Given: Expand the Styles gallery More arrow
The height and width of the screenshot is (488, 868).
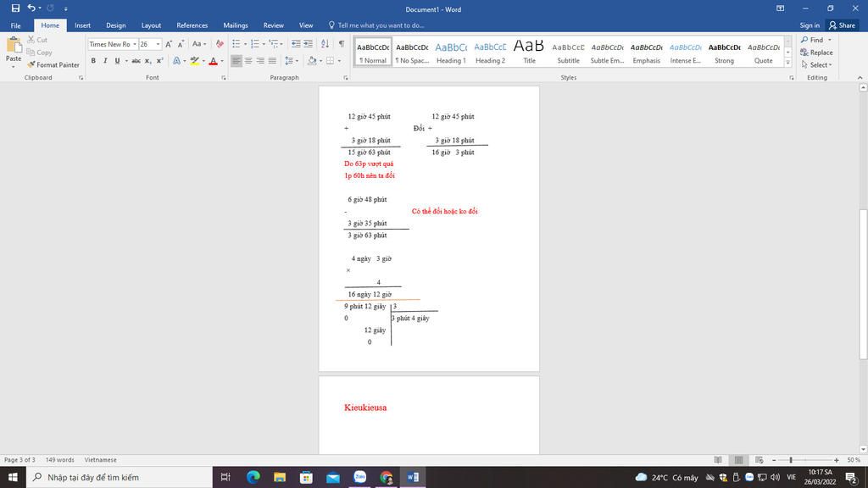Looking at the screenshot, I should [787, 63].
